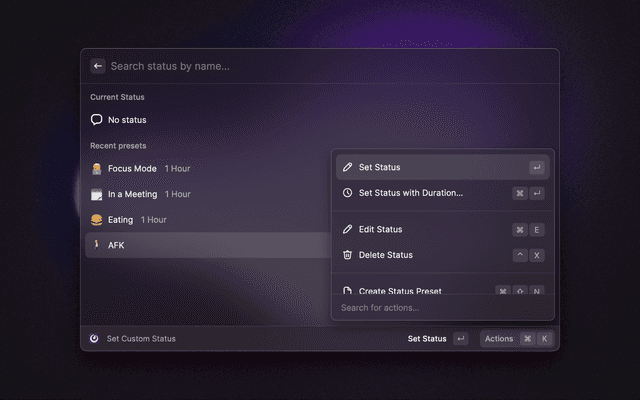Screen dimensions: 640x400
Task: Click the Eating burger emoji icon
Action: 97,219
